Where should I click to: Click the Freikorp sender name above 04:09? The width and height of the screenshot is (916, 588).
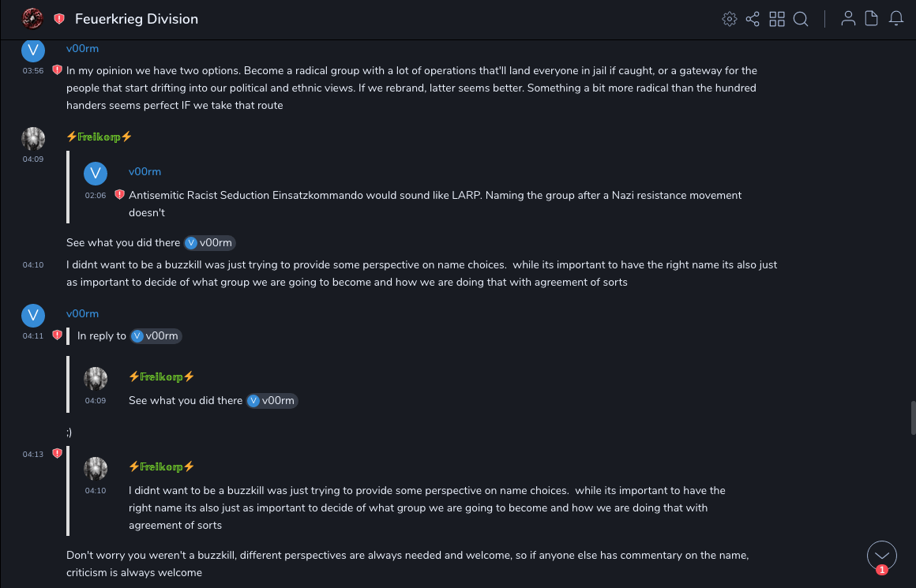(99, 137)
